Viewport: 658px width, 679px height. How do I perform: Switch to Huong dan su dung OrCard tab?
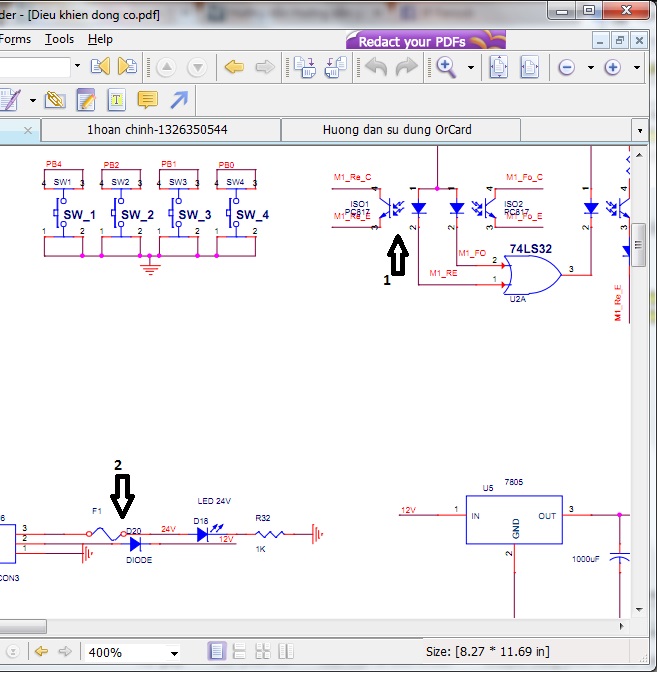(x=397, y=130)
